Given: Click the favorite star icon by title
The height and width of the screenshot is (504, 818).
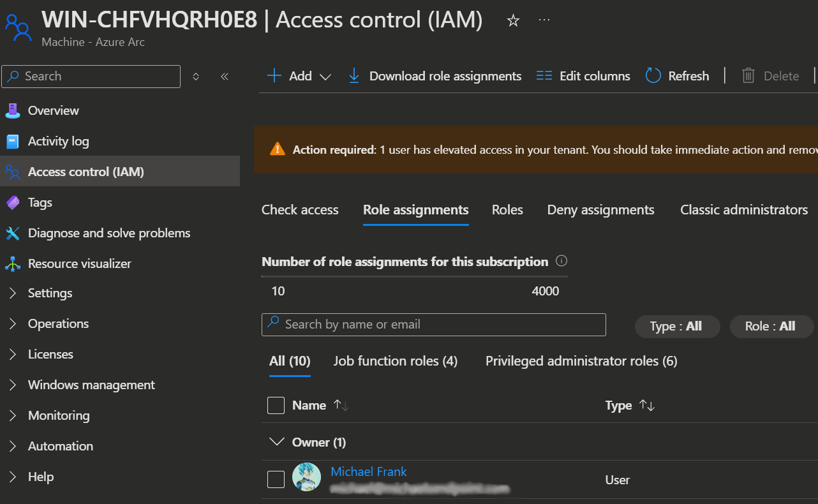Looking at the screenshot, I should [x=513, y=21].
